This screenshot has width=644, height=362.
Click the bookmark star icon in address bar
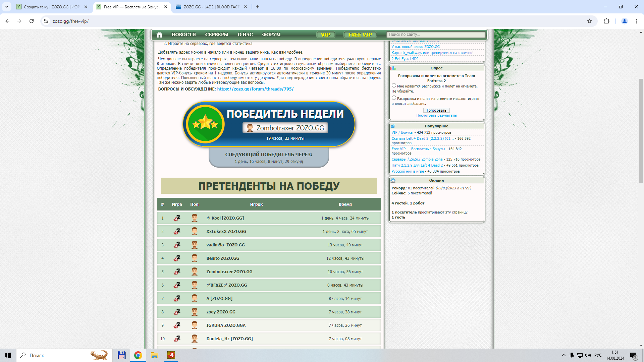pyautogui.click(x=590, y=21)
